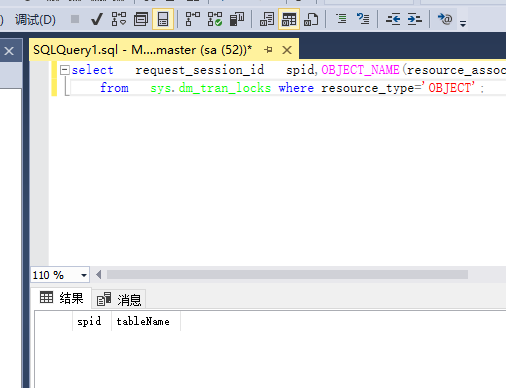Toggle Include Live Query Statistics
Image resolution: width=506 pixels, height=388 pixels.
(x=215, y=19)
